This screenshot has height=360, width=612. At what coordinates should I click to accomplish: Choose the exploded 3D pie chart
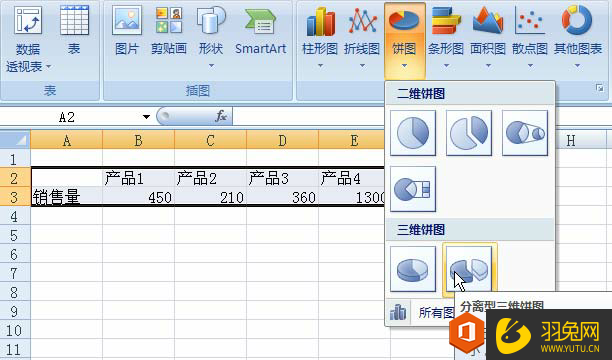point(470,269)
